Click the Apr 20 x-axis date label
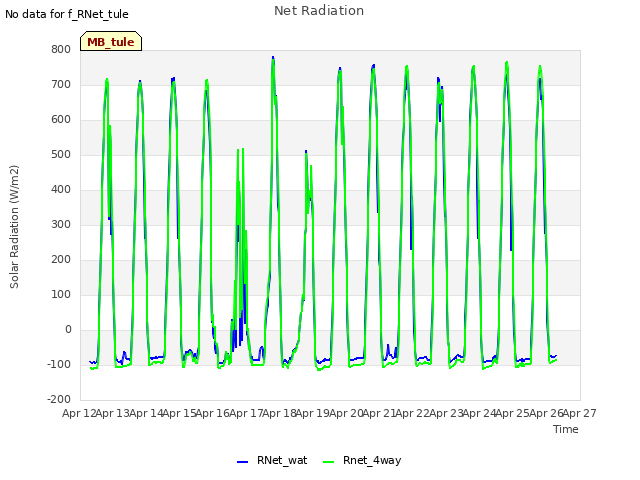The image size is (640, 480). coord(346,413)
